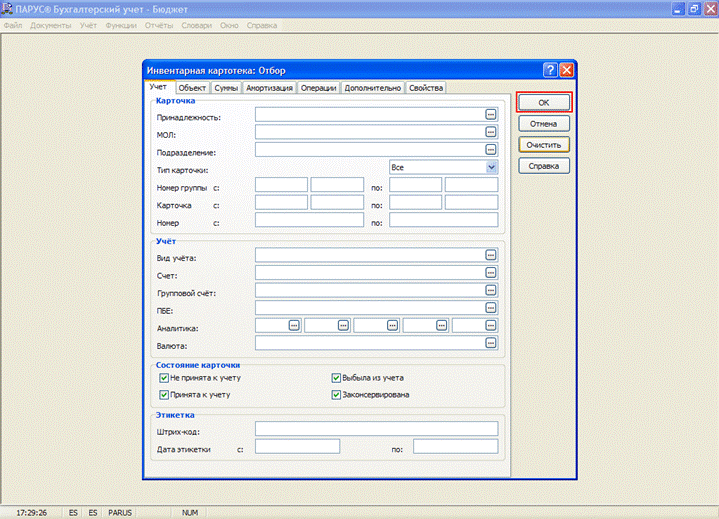This screenshot has height=519, width=719.
Task: Open lookup for Групповой счёт field
Action: point(491,290)
